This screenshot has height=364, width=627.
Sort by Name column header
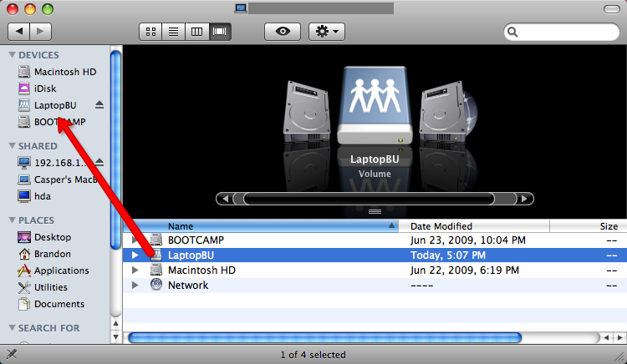[x=261, y=226]
